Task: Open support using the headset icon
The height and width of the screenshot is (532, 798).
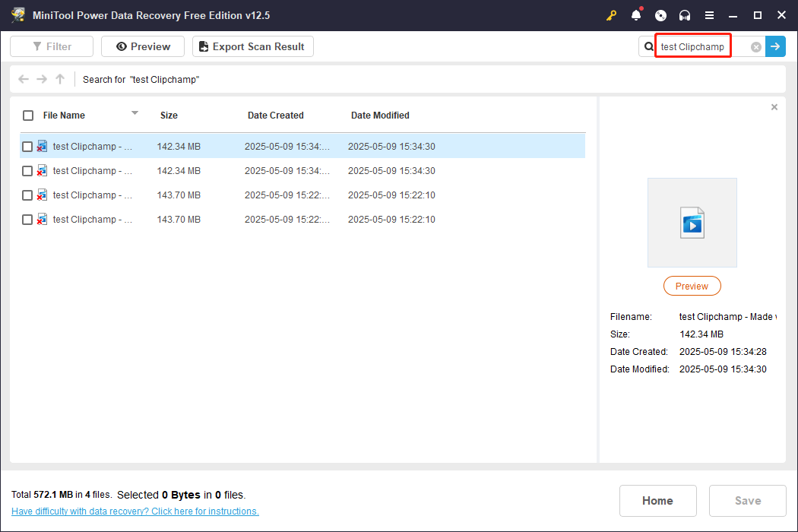Action: pyautogui.click(x=685, y=15)
